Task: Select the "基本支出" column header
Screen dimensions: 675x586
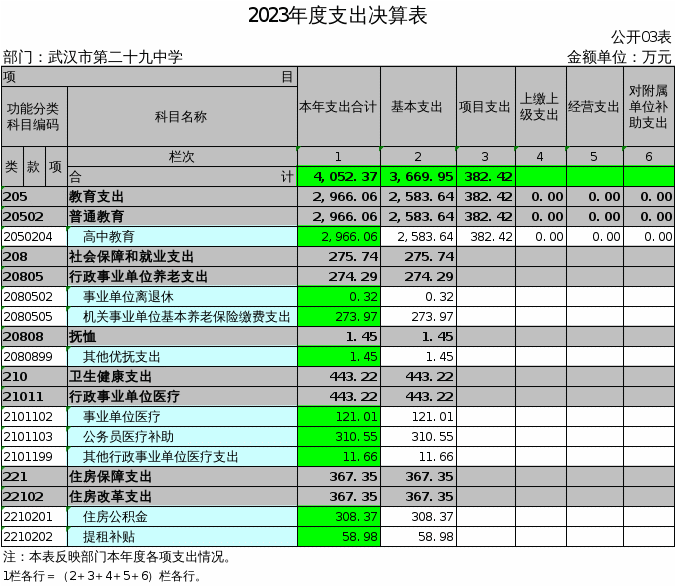Action: point(417,107)
